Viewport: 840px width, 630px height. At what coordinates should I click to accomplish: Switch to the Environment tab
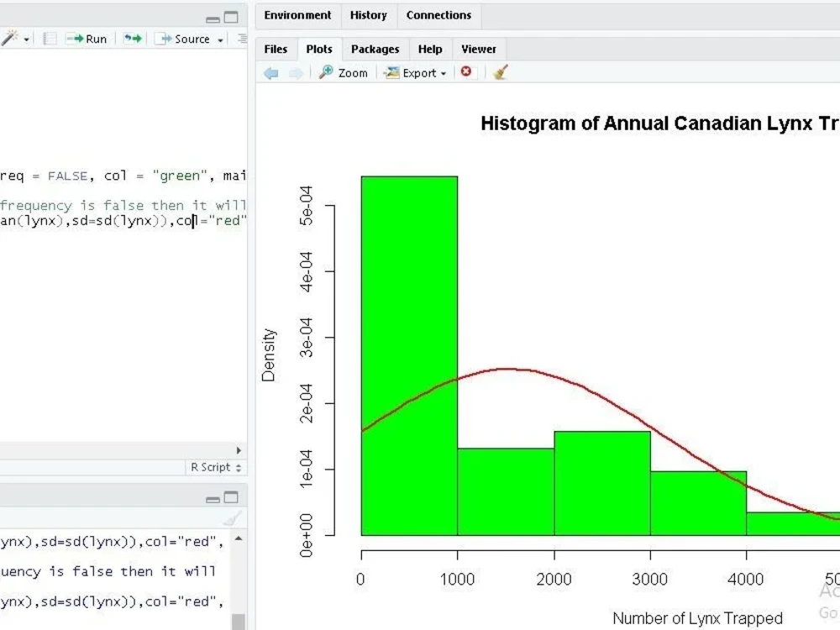click(297, 15)
